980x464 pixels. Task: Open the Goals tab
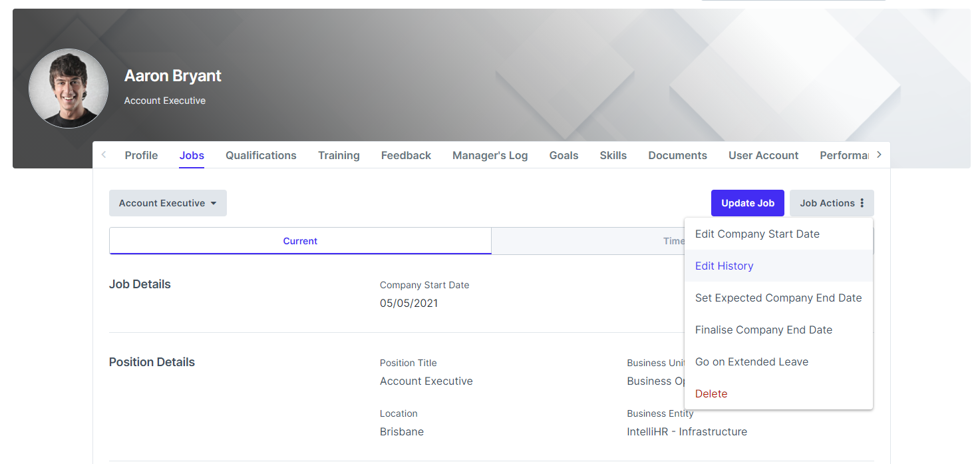tap(564, 155)
